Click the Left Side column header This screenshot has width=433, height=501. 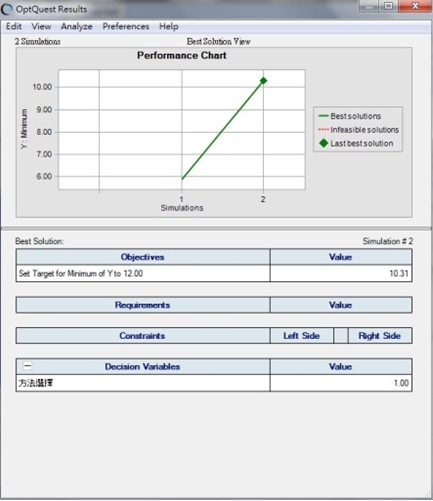[x=302, y=336]
